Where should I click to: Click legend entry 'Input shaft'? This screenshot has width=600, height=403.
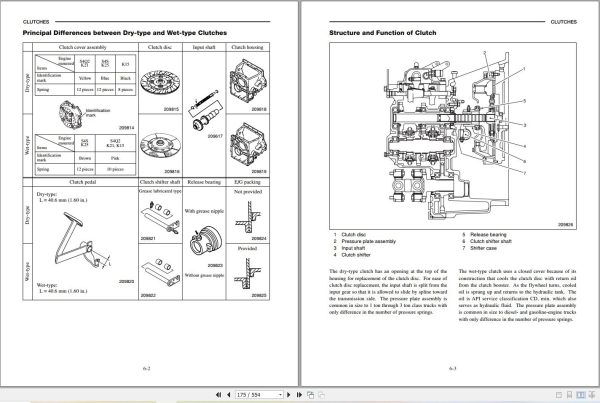pos(353,248)
